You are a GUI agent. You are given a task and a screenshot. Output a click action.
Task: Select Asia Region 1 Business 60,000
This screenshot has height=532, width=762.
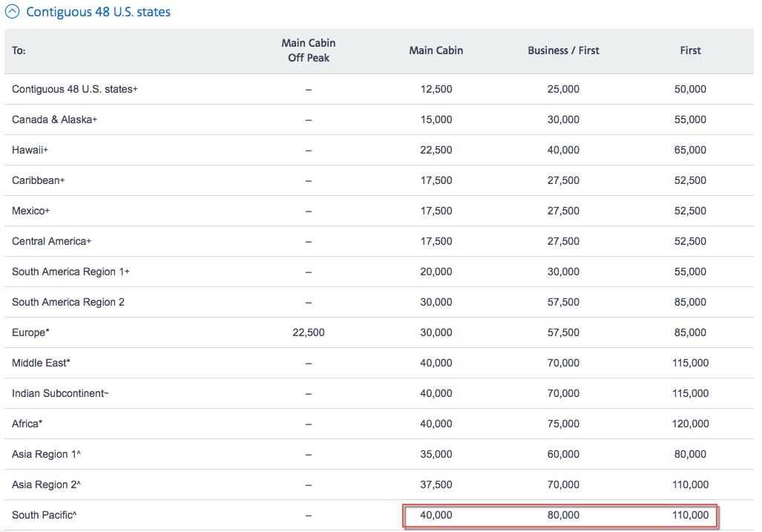pyautogui.click(x=563, y=454)
